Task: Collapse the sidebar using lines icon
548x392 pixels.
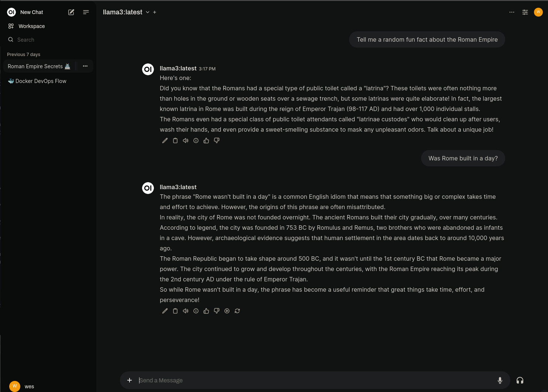Action: click(x=86, y=12)
